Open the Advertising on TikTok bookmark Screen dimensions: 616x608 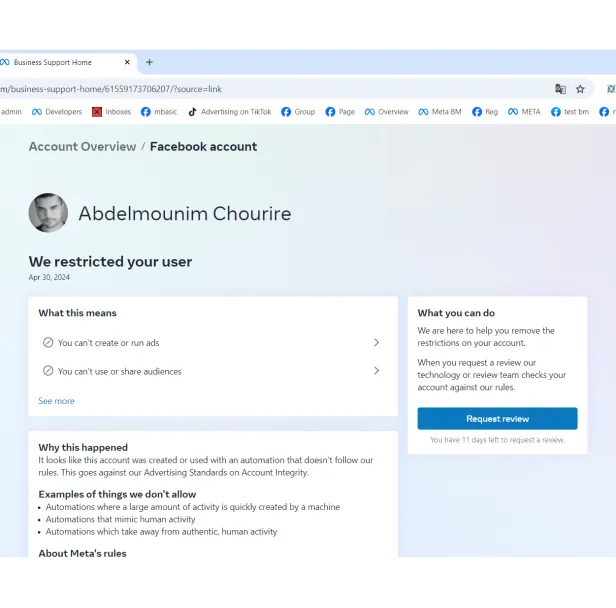point(229,112)
